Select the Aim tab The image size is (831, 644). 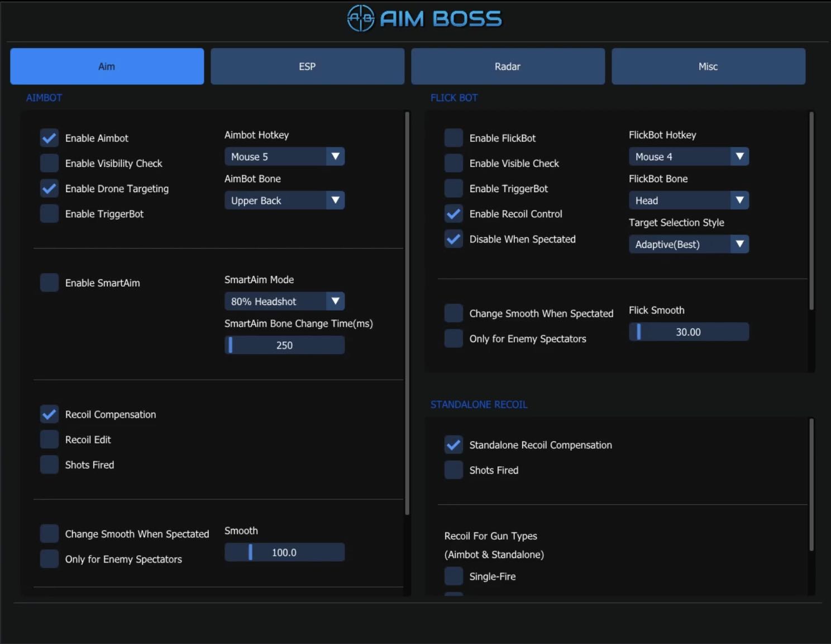coord(107,66)
